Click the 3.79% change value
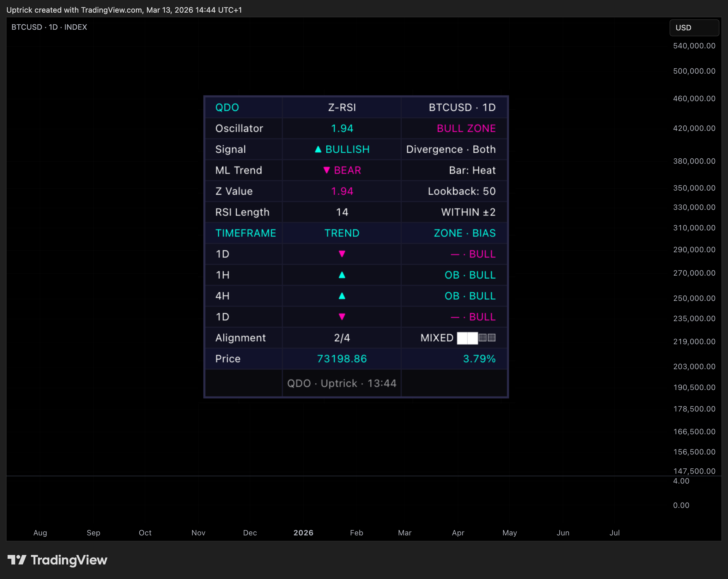Viewport: 728px width, 579px height. point(479,359)
